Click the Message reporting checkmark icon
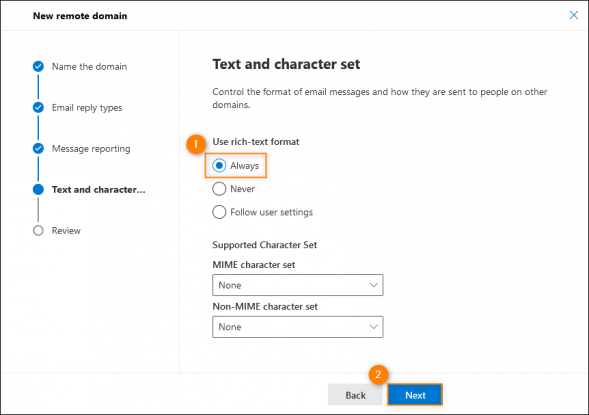 pos(38,148)
